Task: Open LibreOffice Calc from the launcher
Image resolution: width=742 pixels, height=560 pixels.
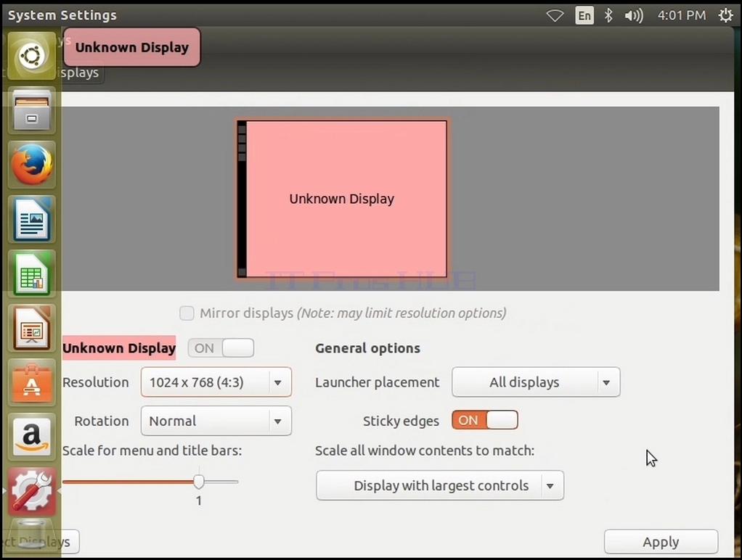Action: coord(32,274)
